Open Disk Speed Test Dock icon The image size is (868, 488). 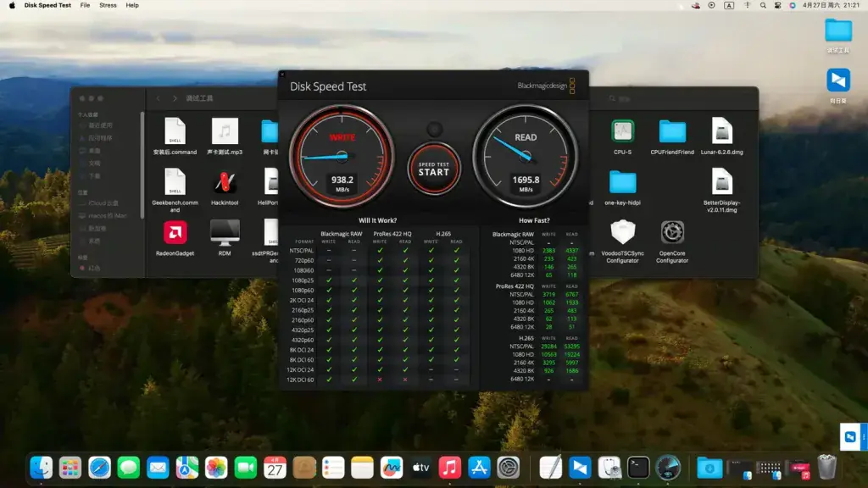pyautogui.click(x=668, y=468)
